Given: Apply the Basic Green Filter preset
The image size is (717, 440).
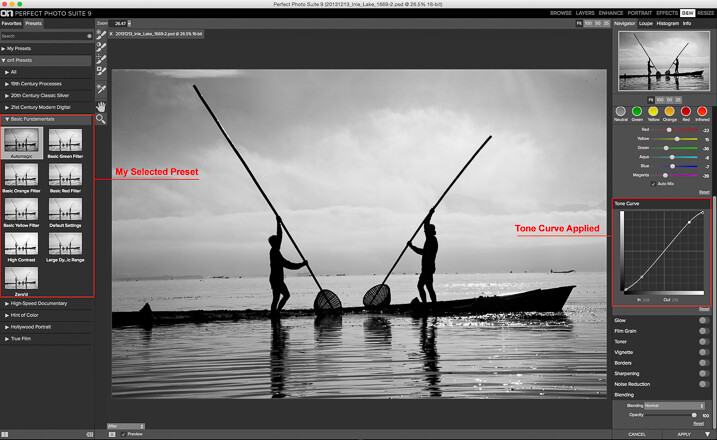Looking at the screenshot, I should 65,140.
